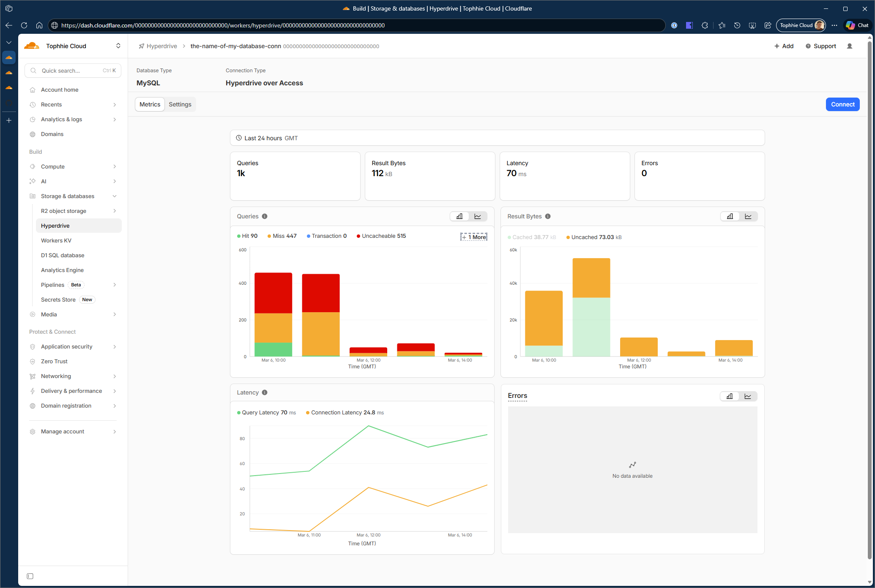Open the Settings tab
875x588 pixels.
coord(180,104)
